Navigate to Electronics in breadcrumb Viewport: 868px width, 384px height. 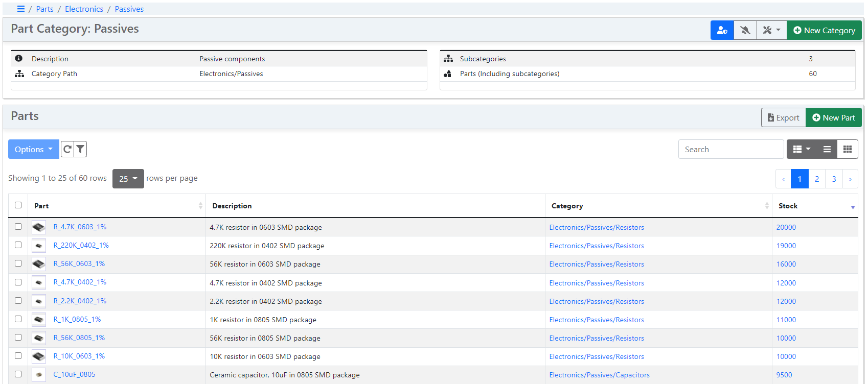click(84, 9)
